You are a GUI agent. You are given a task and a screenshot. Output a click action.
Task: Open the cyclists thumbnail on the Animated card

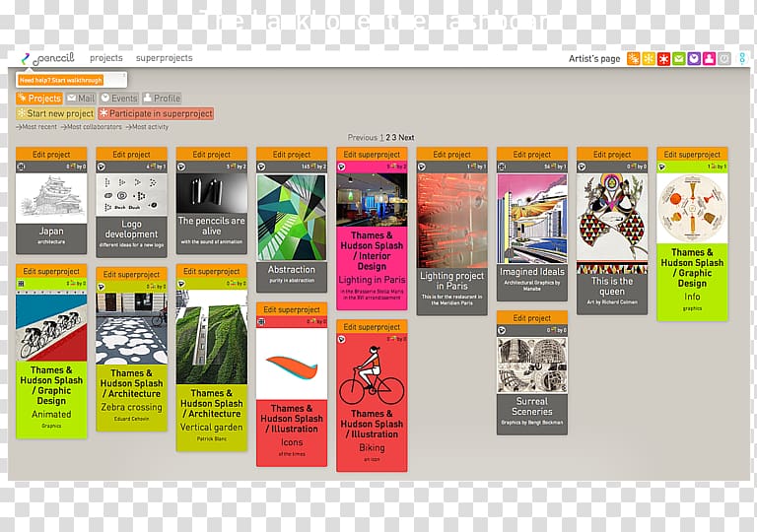tap(51, 325)
